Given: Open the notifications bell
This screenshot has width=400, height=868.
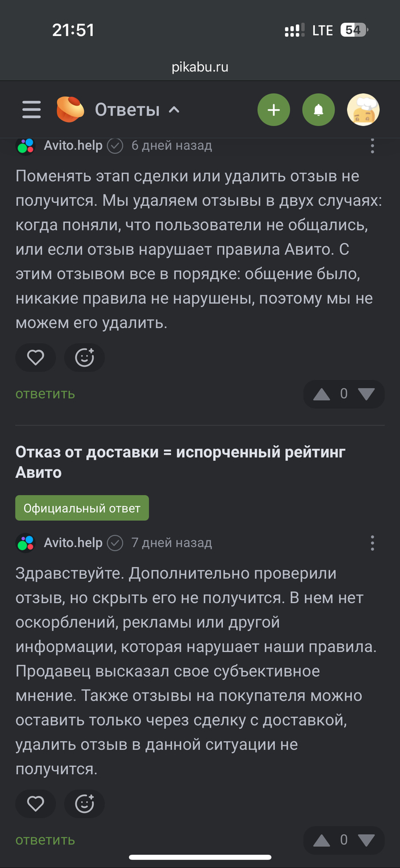Looking at the screenshot, I should pos(318,110).
